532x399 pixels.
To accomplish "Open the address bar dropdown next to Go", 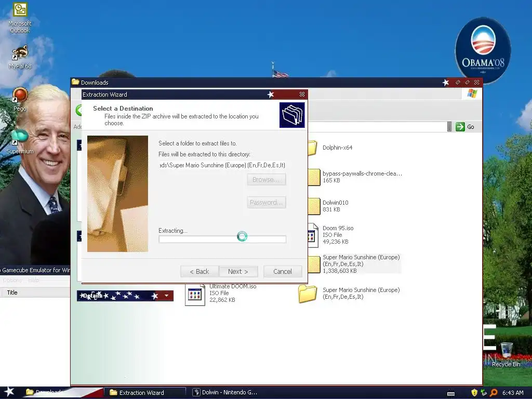I will (x=449, y=127).
